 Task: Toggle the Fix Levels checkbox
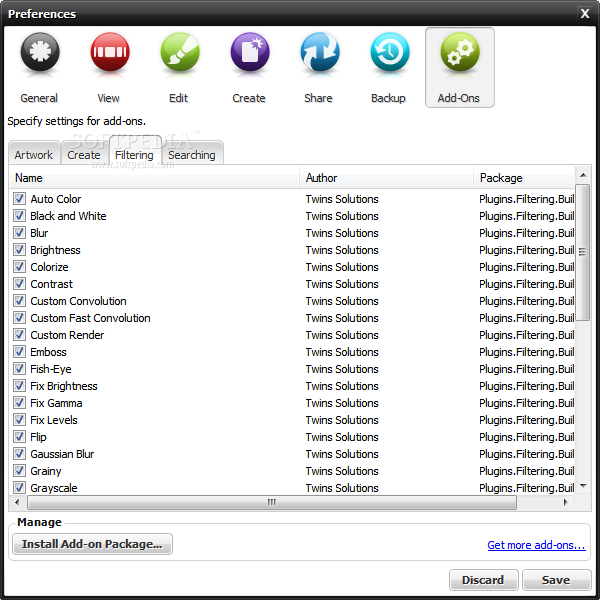point(20,420)
